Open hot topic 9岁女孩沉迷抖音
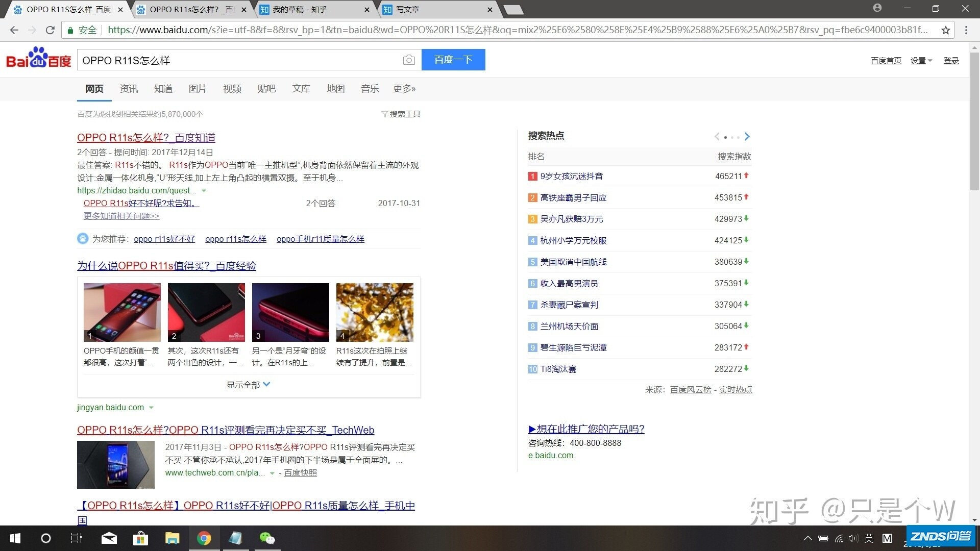Viewport: 980px width, 551px height. click(572, 176)
